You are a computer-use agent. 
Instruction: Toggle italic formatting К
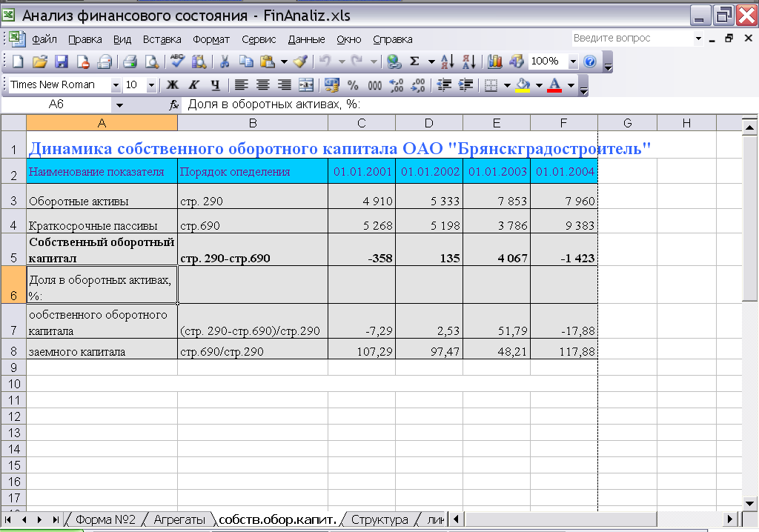193,85
